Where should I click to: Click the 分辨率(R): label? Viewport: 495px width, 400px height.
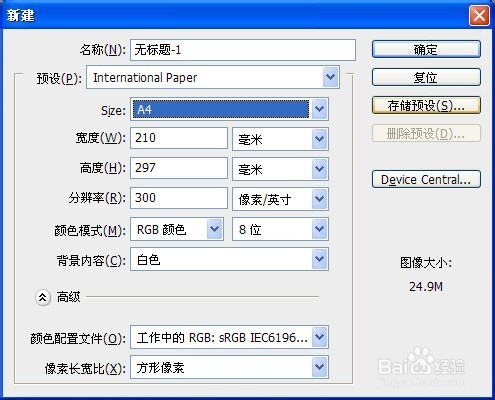tap(97, 198)
